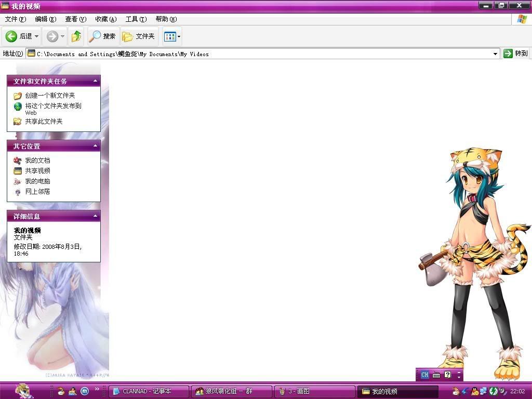Click the language bar keyboard icon
This screenshot has height=399, width=532.
click(436, 375)
